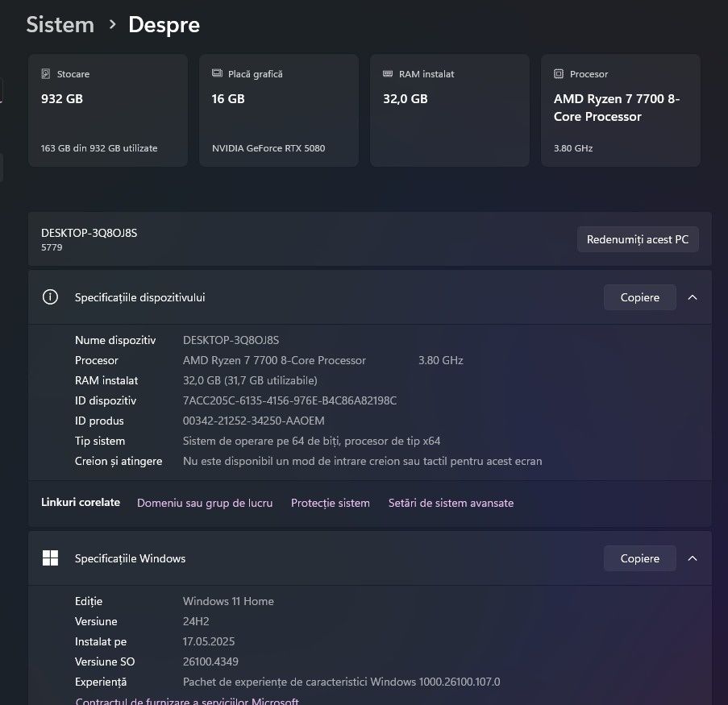The height and width of the screenshot is (705, 728).
Task: Click the Procesor chip icon
Action: (x=559, y=74)
